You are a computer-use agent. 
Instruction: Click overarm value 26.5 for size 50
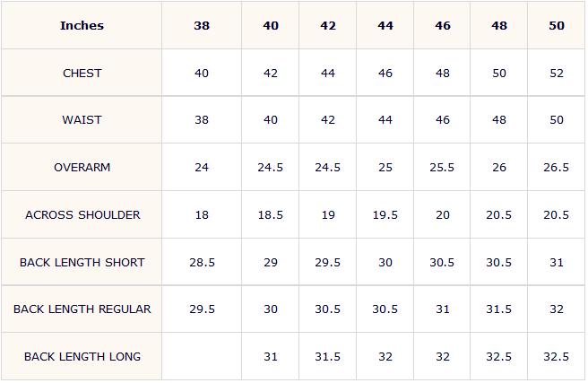556,168
